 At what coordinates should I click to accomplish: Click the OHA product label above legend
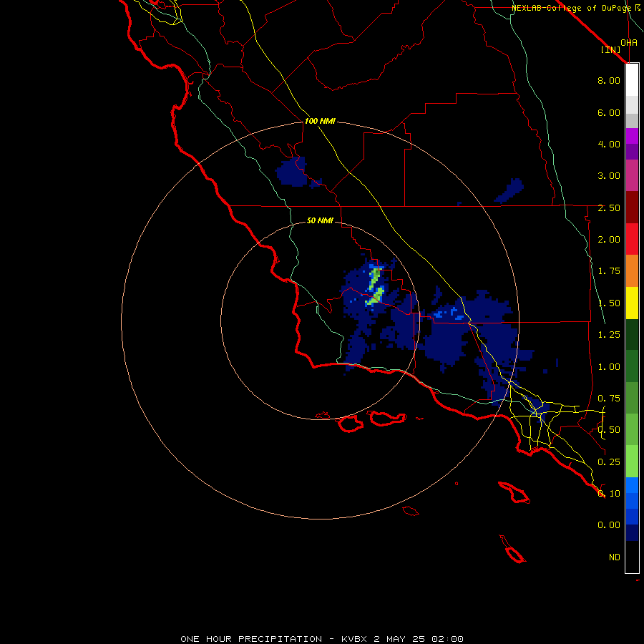629,42
